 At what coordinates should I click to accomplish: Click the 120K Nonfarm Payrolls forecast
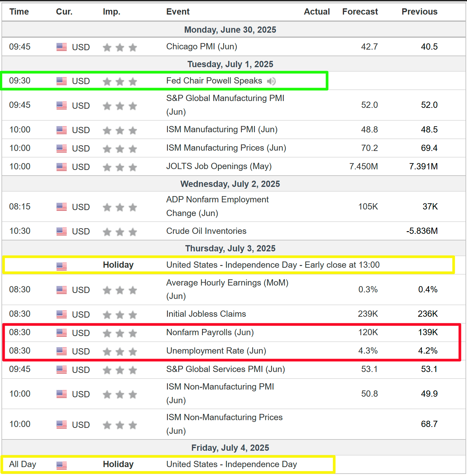point(368,332)
